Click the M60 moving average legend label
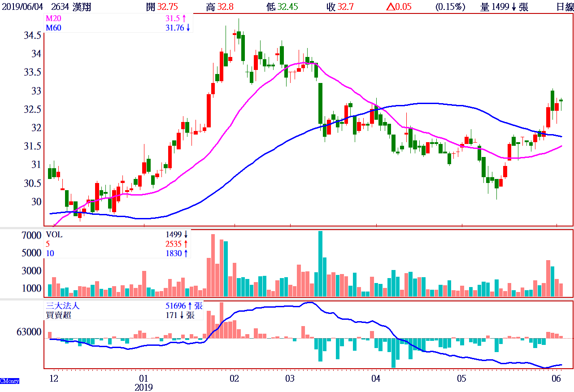 tap(53, 28)
